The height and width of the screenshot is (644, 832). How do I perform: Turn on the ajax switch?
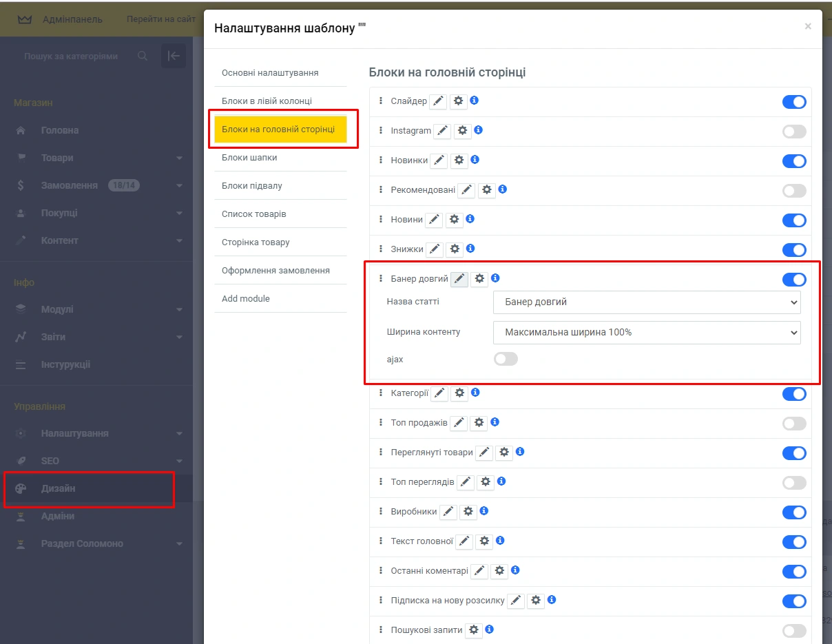coord(506,359)
